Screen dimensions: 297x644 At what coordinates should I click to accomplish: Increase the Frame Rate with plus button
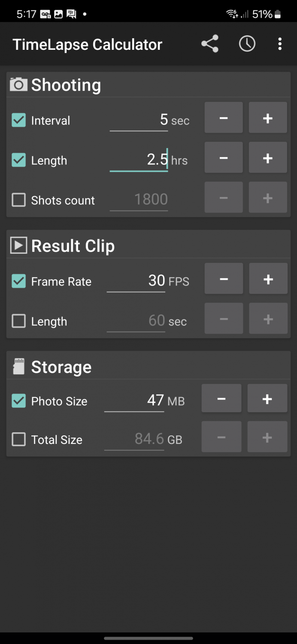coord(268,278)
